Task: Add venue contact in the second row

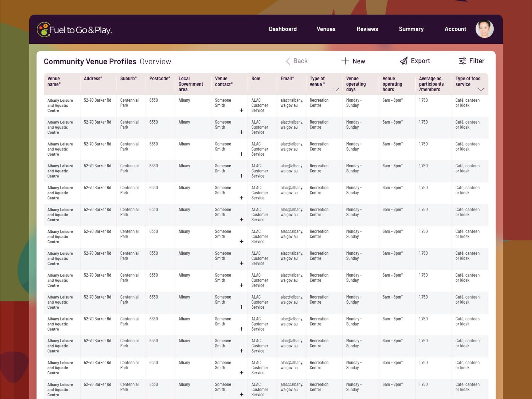Action: coord(241,132)
